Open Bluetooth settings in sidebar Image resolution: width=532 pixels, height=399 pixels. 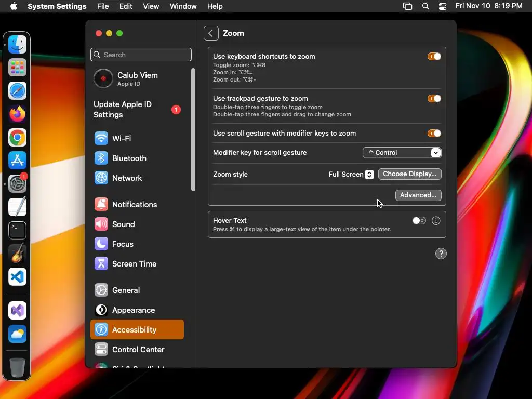(137, 158)
